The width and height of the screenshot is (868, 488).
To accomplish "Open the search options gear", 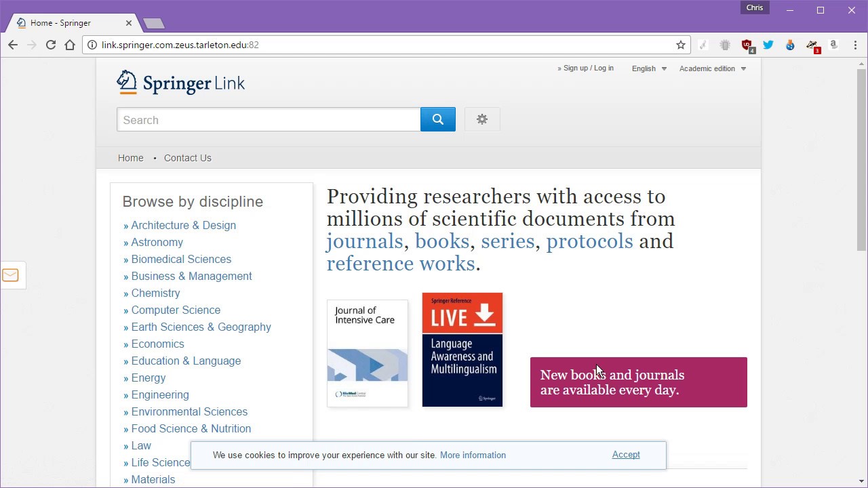I will coord(482,119).
